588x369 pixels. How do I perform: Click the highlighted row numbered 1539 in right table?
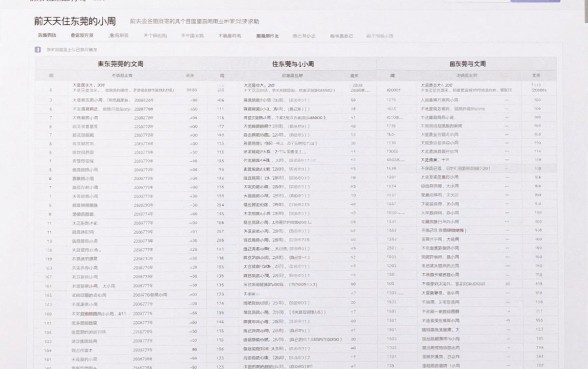467,169
